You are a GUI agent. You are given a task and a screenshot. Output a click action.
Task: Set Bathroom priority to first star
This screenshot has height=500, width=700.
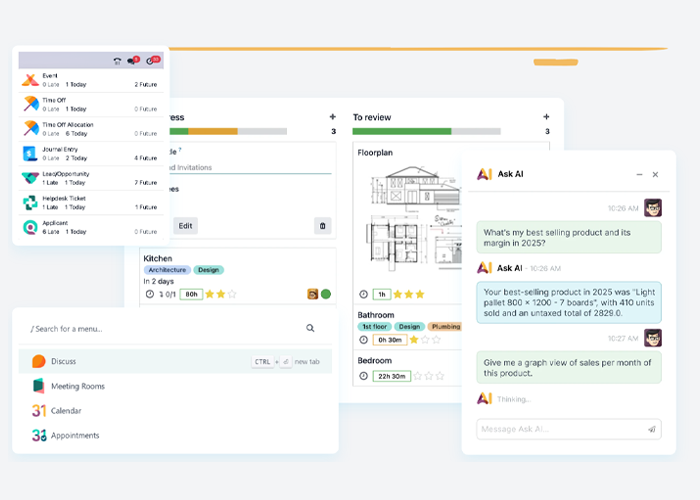point(414,340)
